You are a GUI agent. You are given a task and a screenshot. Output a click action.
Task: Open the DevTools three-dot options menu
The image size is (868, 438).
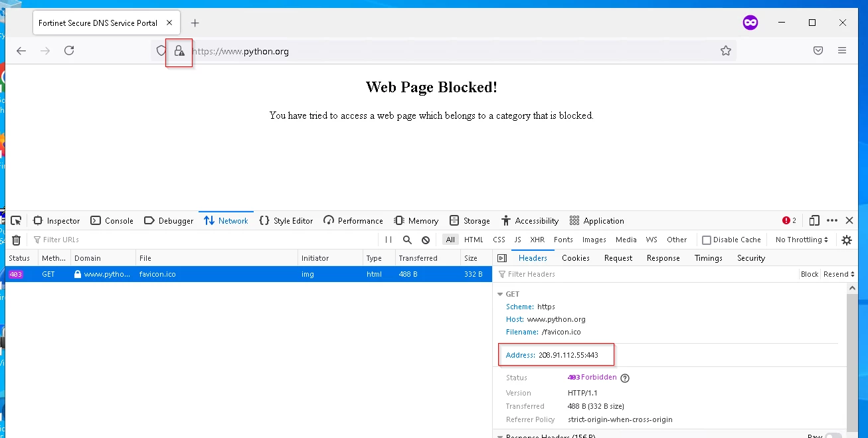(x=832, y=221)
